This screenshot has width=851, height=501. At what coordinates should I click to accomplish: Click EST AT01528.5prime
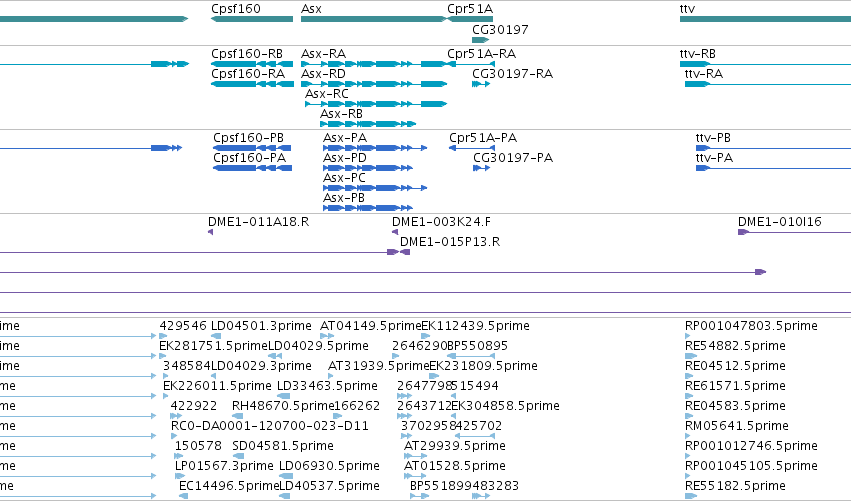[x=455, y=467]
